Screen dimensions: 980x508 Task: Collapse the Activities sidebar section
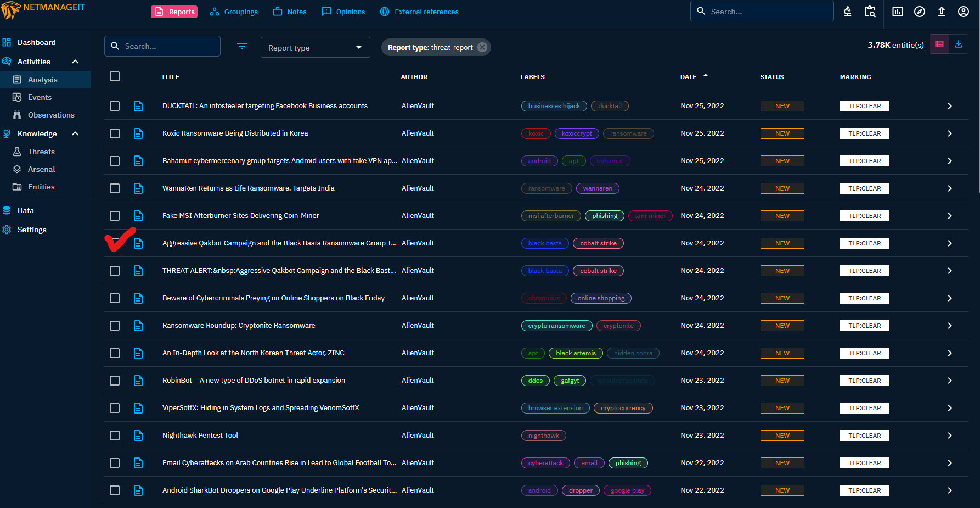tap(75, 62)
